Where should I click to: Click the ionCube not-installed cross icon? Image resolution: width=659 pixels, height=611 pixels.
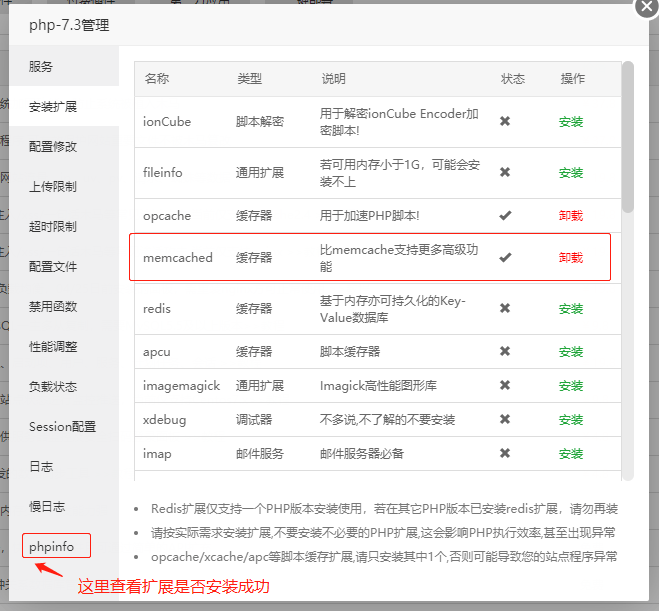(505, 121)
